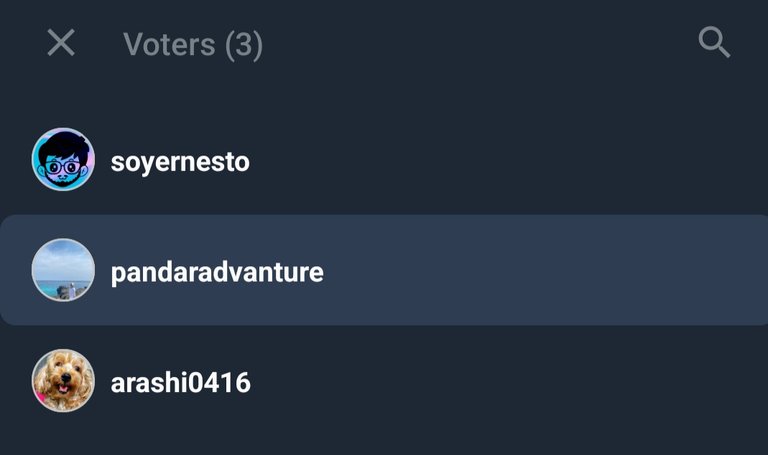Close the Voters list with X
768x455 pixels.
[61, 43]
